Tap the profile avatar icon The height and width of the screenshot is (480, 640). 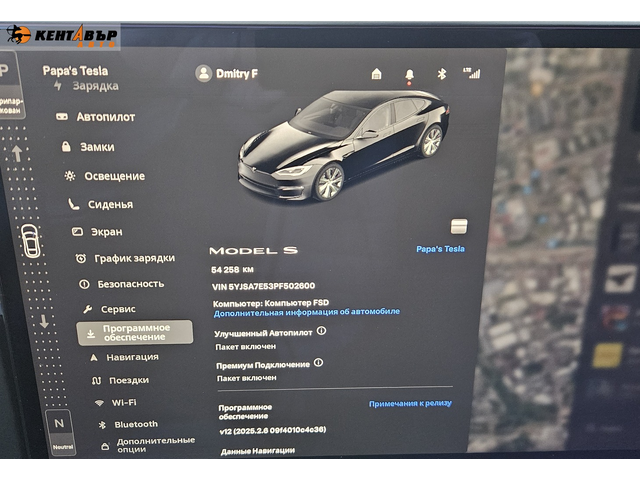203,73
